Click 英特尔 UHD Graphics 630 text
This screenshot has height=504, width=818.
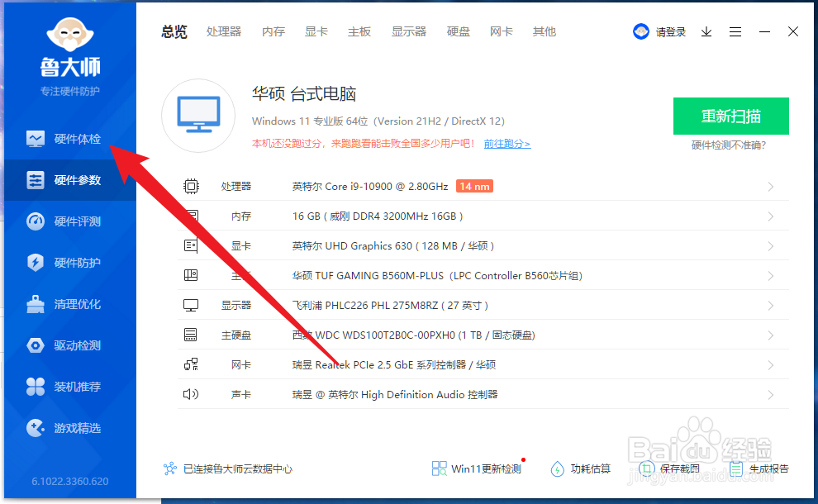coord(392,245)
